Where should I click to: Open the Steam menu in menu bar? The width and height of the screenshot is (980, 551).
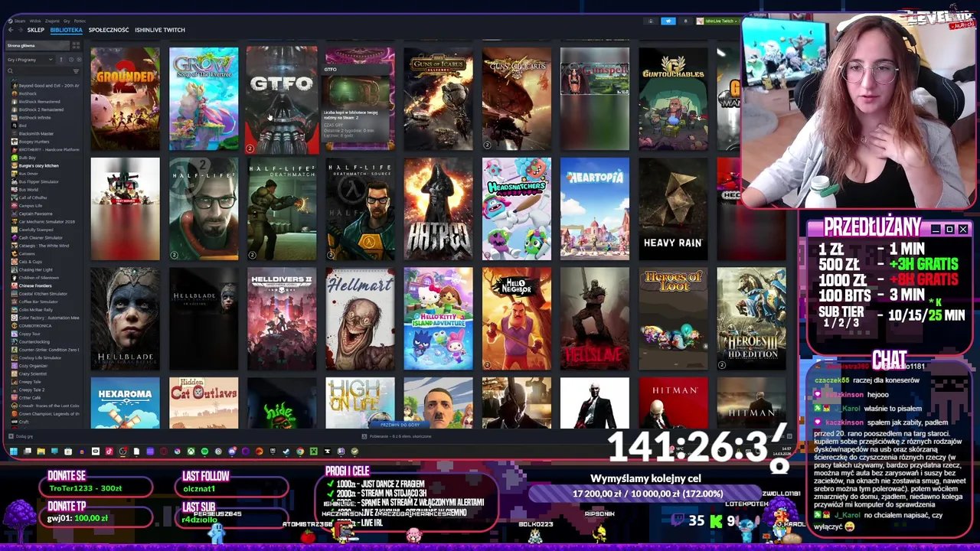coord(20,21)
